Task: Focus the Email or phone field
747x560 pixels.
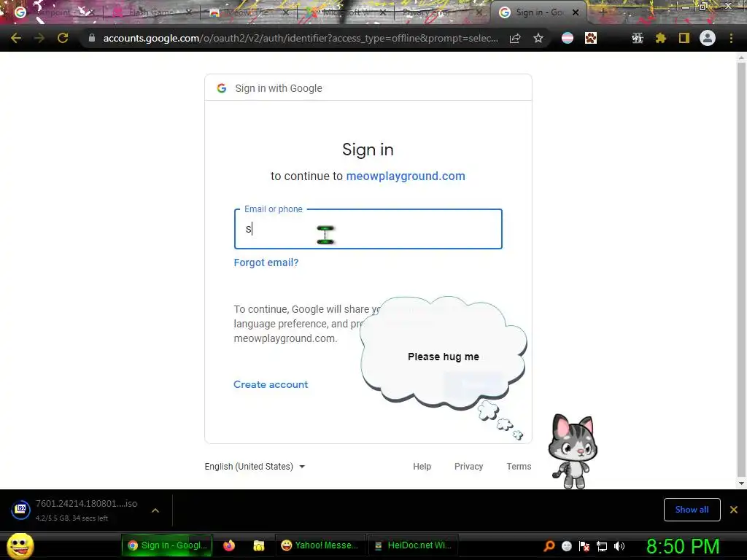Action: [368, 229]
